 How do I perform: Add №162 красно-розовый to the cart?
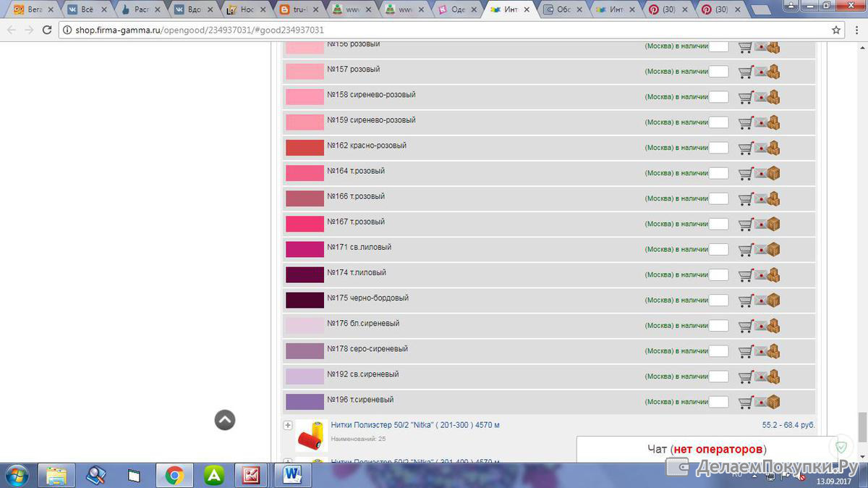tap(745, 148)
